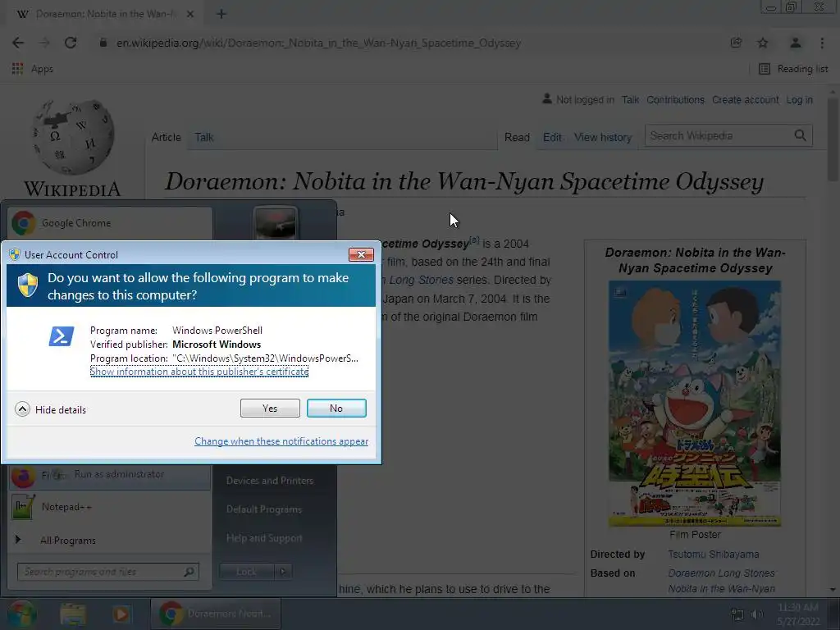Reload the Wikipedia page

point(71,43)
